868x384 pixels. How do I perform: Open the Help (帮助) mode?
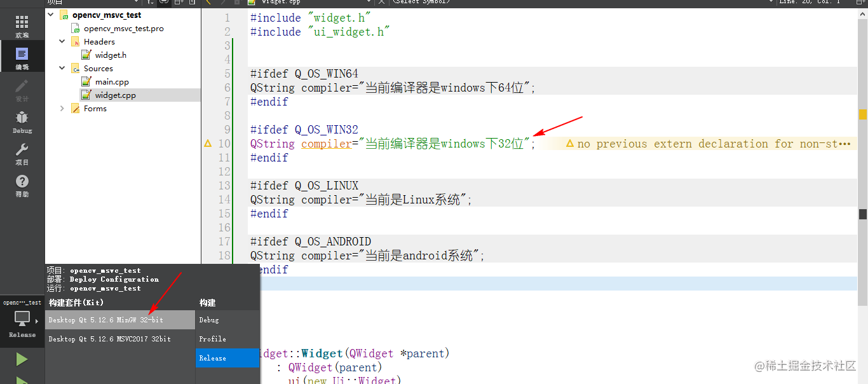pyautogui.click(x=22, y=186)
